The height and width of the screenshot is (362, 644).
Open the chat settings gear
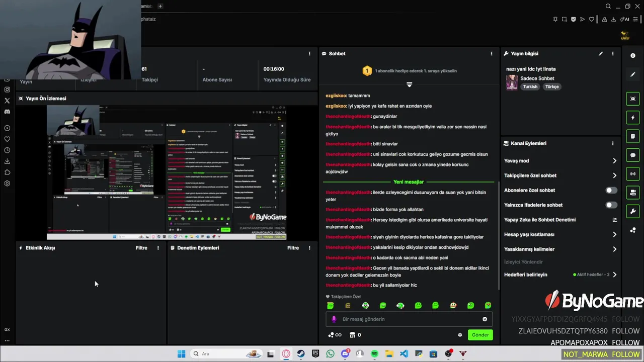coord(460,335)
